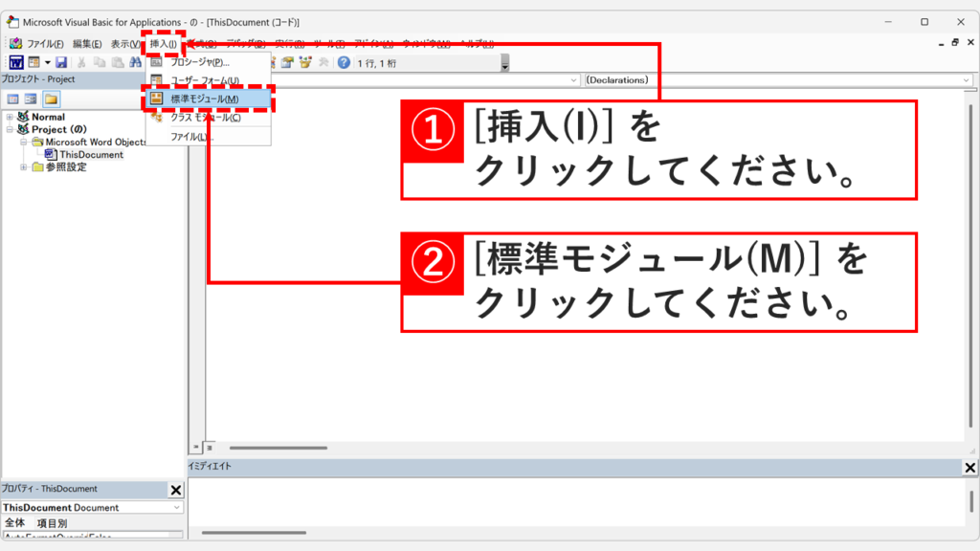Click the Cut (scissors) toolbar icon
Image resolution: width=980 pixels, height=551 pixels.
pos(80,61)
